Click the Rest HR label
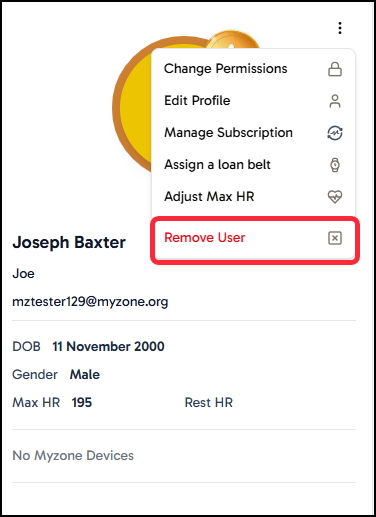 pos(209,403)
